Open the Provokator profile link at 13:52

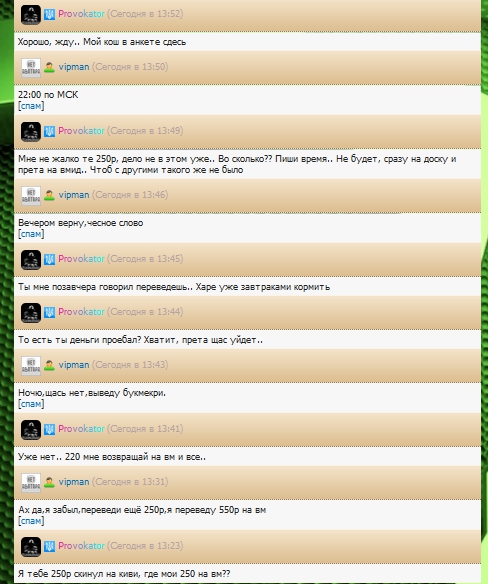click(81, 14)
